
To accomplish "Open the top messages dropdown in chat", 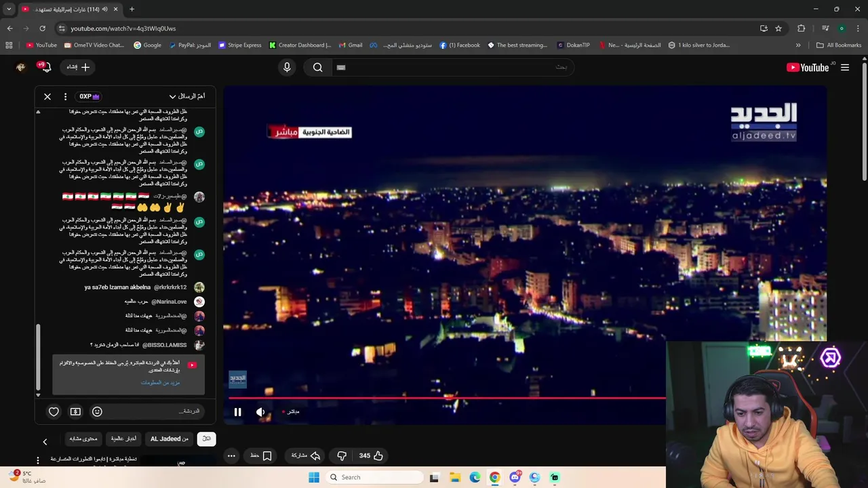I will (x=187, y=96).
